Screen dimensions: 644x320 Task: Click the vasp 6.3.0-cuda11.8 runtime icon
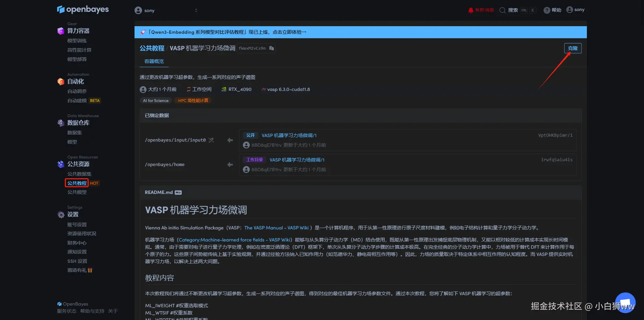pos(264,90)
